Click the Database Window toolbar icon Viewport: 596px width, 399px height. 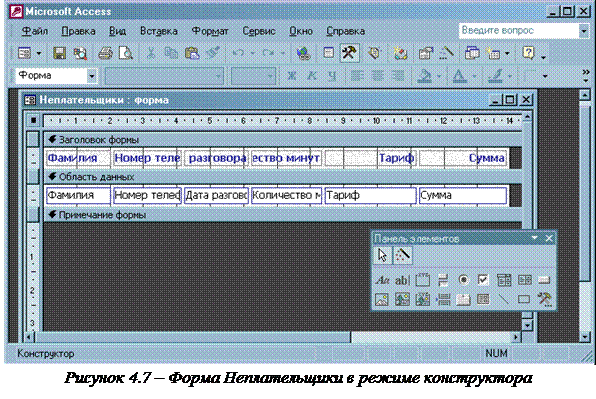[472, 53]
